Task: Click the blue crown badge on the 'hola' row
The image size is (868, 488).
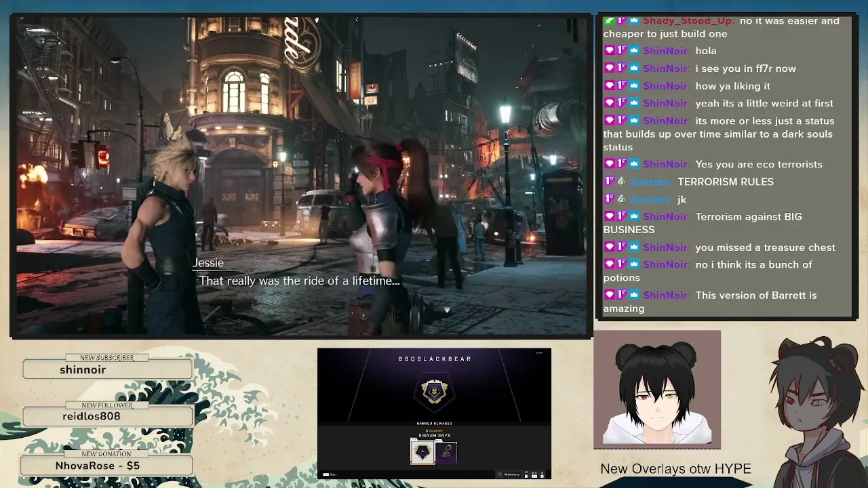Action: pyautogui.click(x=634, y=51)
